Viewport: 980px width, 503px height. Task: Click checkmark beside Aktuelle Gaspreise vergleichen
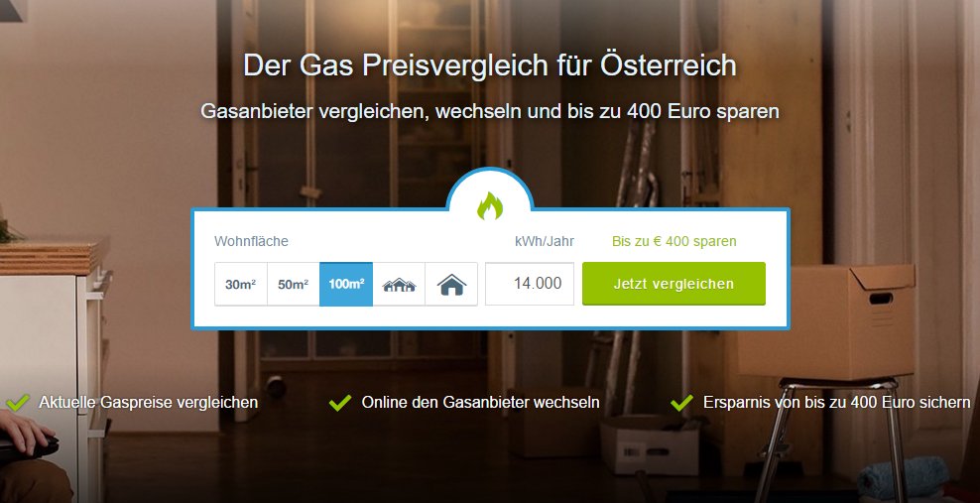pyautogui.click(x=18, y=403)
